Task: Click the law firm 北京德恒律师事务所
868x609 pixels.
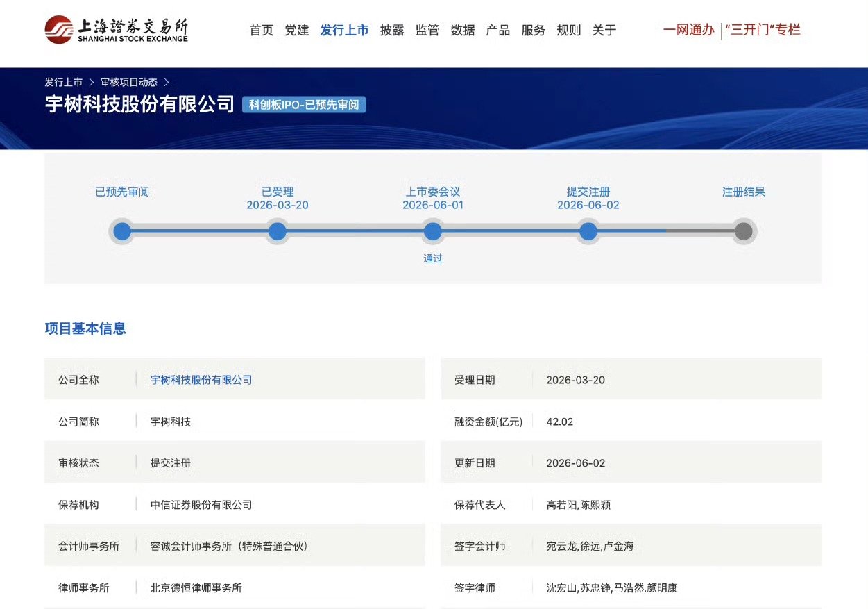Action: click(x=196, y=588)
